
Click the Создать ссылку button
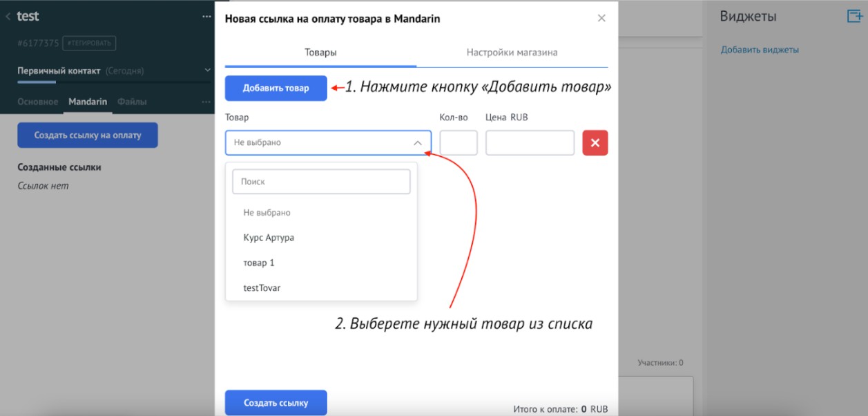click(276, 403)
